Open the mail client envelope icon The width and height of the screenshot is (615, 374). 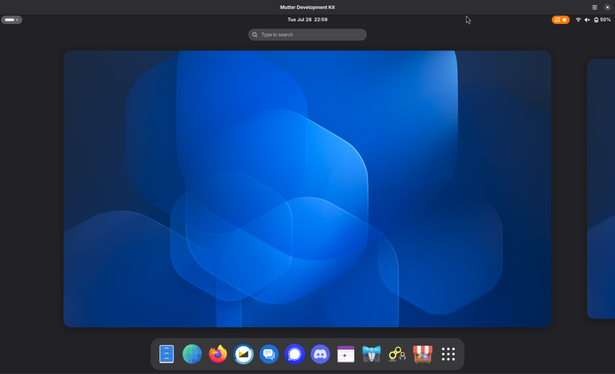point(244,354)
